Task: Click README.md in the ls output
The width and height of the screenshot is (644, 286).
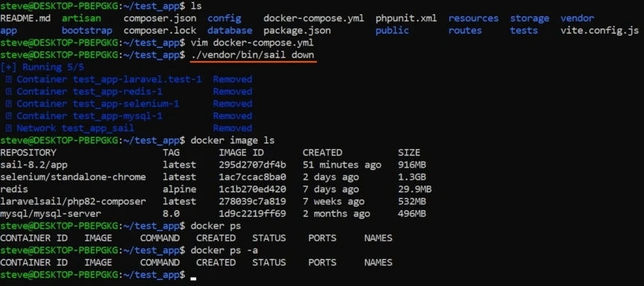Action: [25, 19]
